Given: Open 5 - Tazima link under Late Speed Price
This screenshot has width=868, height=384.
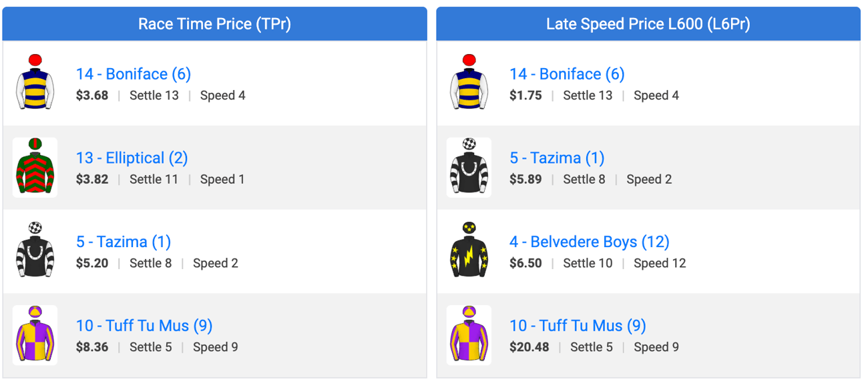Looking at the screenshot, I should point(558,158).
